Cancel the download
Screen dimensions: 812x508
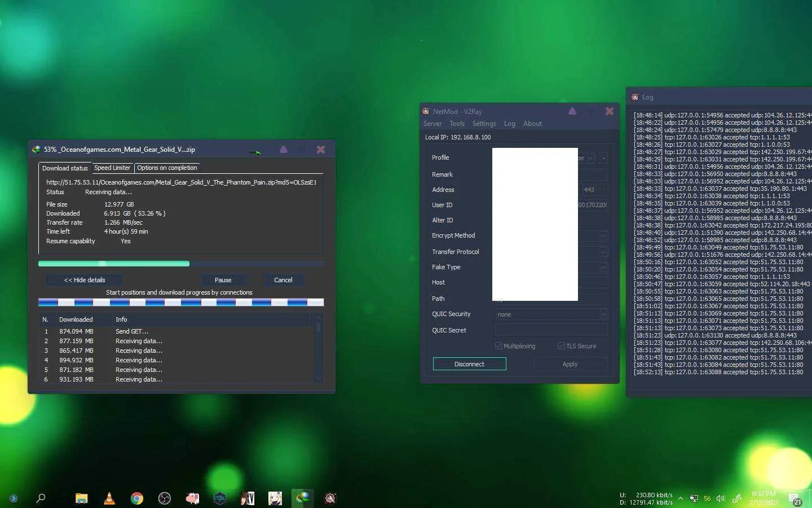[283, 280]
